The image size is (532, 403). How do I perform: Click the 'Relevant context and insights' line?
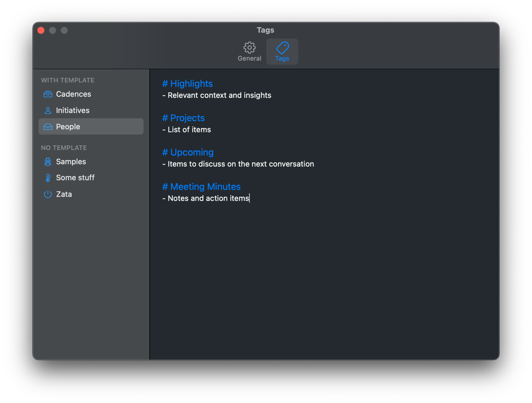point(217,96)
